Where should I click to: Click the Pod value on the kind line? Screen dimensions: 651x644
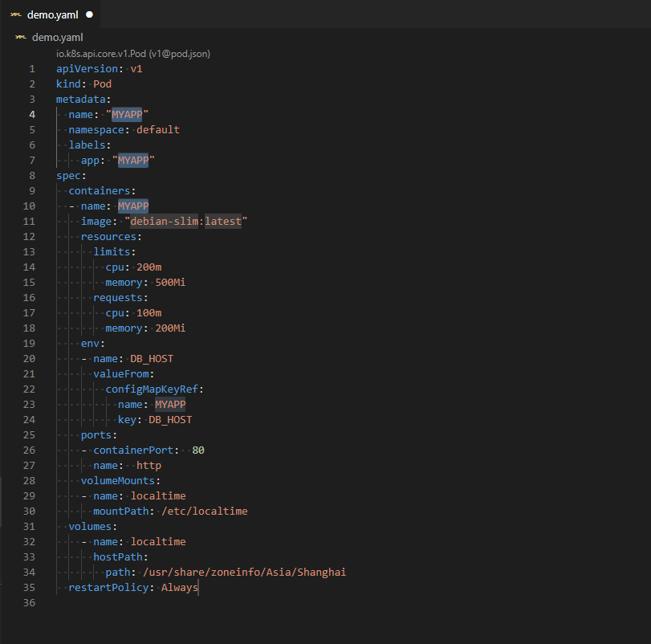click(x=102, y=84)
